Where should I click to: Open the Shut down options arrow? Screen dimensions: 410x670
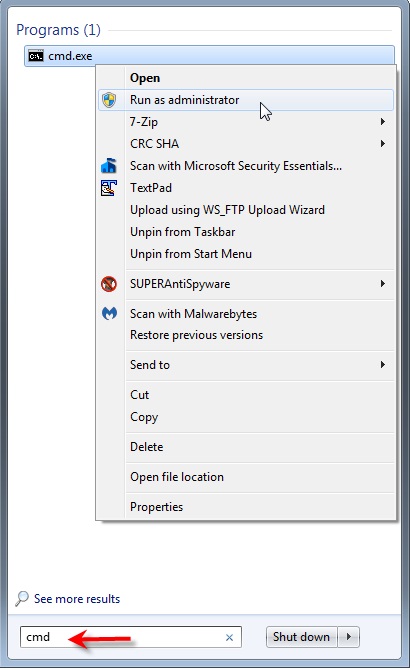pyautogui.click(x=349, y=637)
